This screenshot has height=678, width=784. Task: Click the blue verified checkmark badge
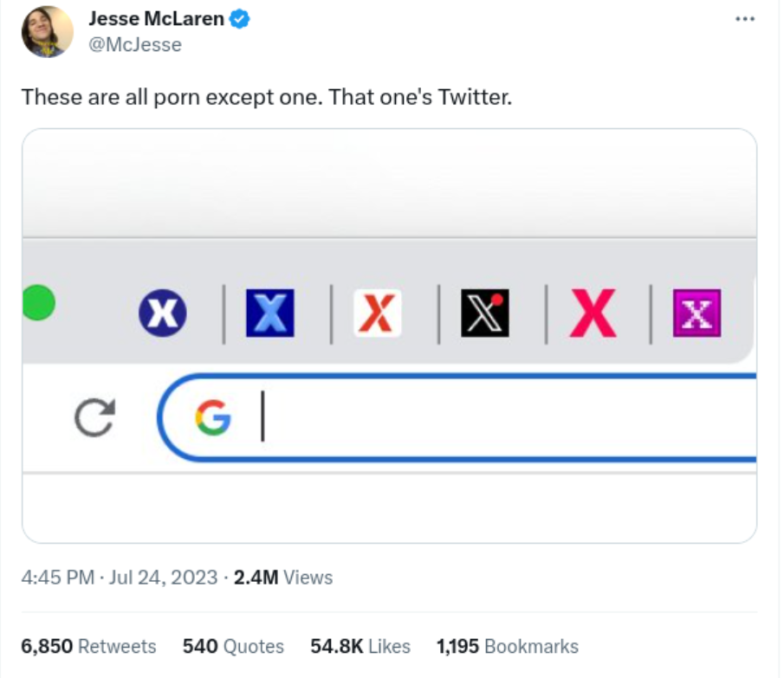pyautogui.click(x=239, y=19)
